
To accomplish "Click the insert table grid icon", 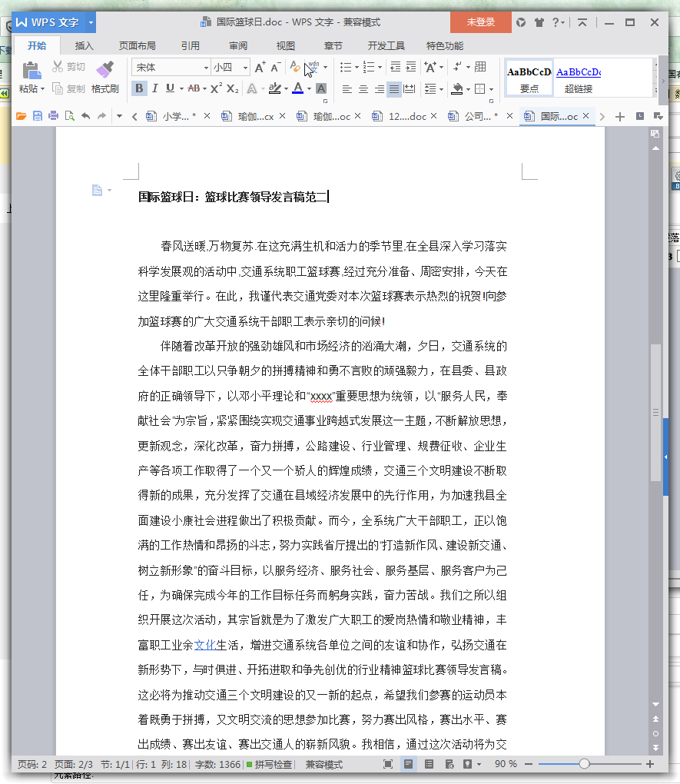I will click(x=480, y=67).
